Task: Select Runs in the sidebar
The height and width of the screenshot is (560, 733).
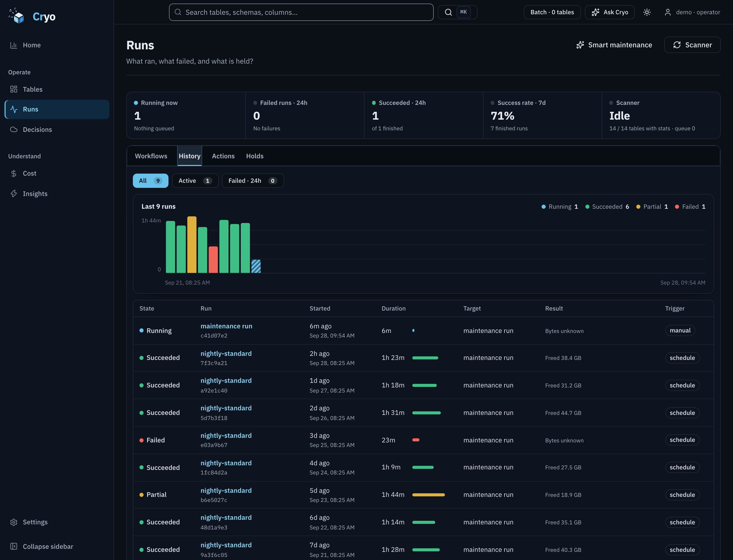Action: 57,109
